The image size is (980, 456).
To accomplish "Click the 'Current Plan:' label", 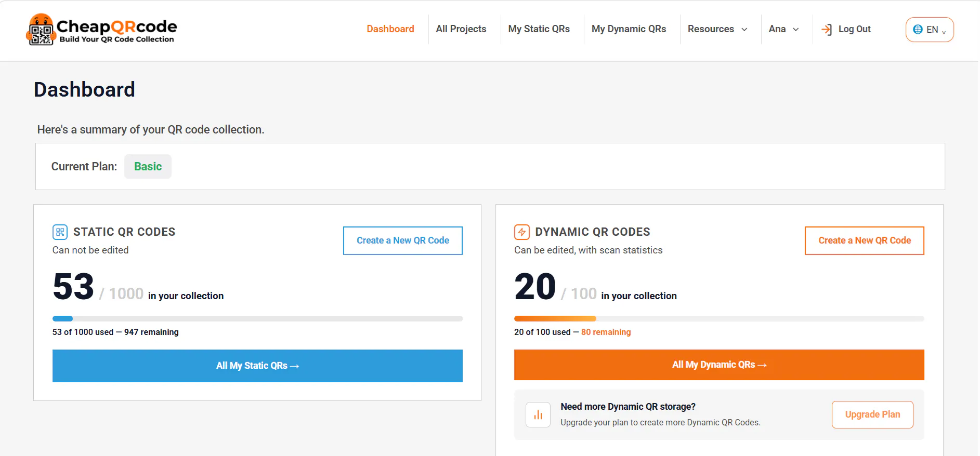I will [84, 166].
